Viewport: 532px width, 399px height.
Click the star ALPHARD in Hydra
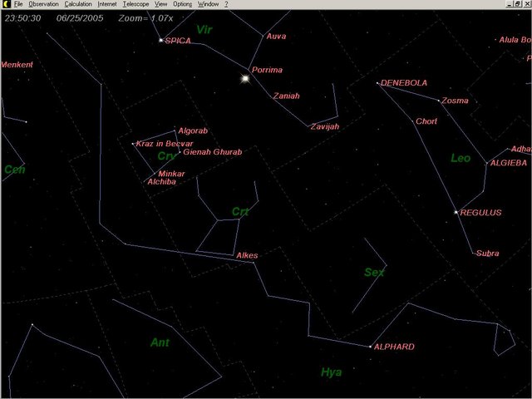click(370, 346)
